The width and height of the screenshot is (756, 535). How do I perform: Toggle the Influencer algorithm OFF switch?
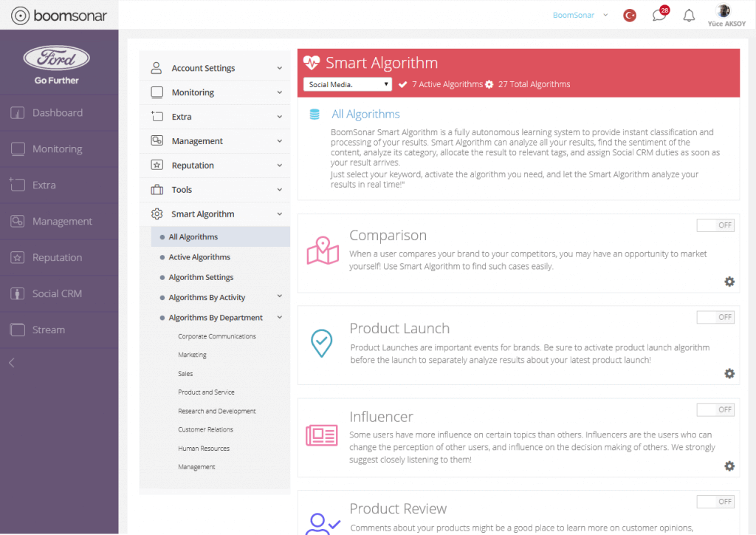click(715, 409)
